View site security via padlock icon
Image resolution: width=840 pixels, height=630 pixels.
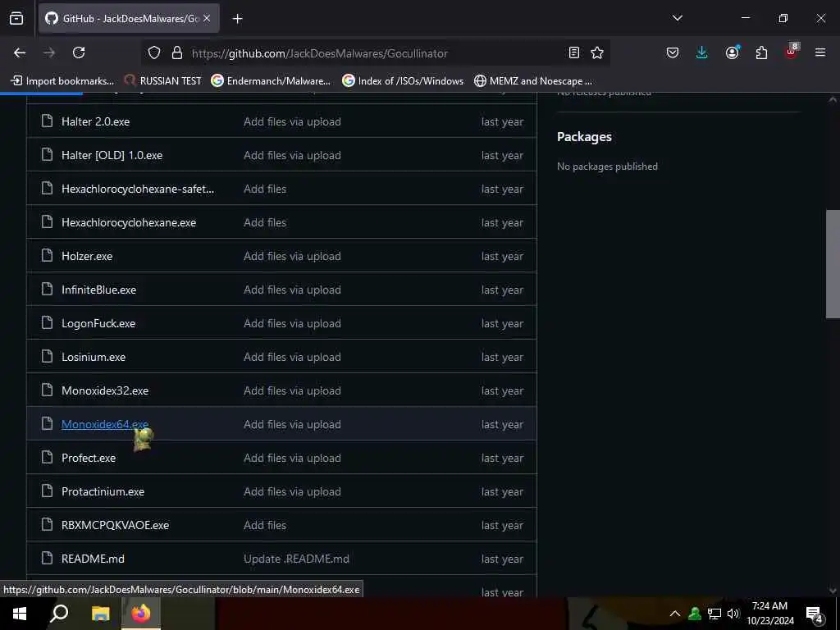coord(177,52)
